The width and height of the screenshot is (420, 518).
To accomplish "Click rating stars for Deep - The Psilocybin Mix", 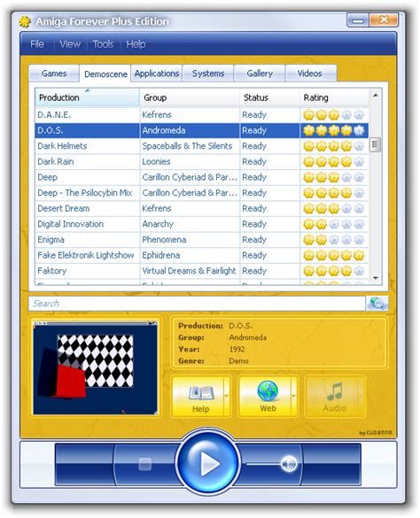I will click(334, 193).
